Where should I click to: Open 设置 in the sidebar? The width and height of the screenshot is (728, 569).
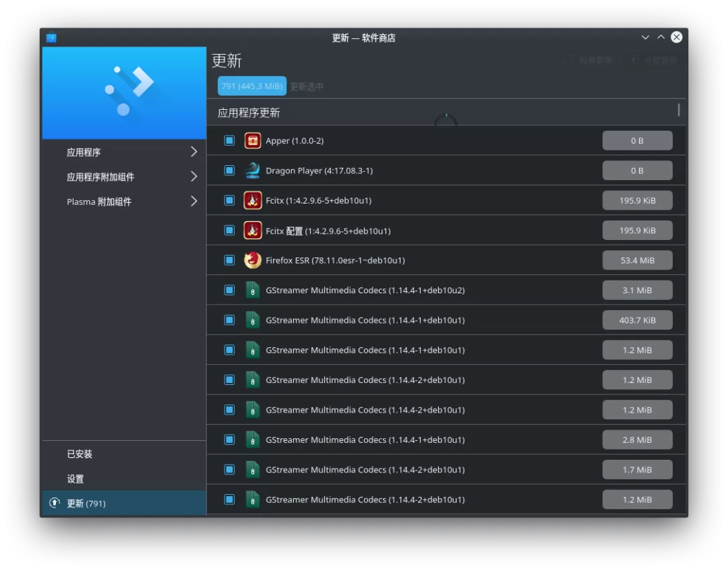click(x=124, y=479)
